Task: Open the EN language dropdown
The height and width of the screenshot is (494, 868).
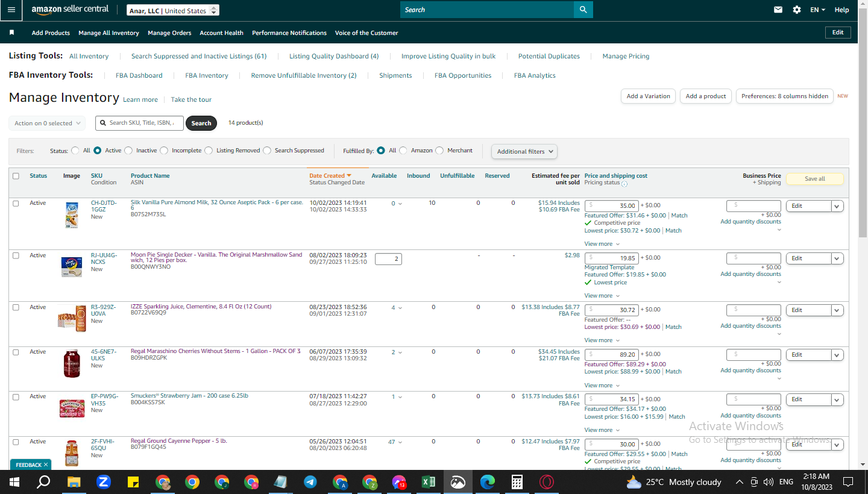Action: [x=817, y=10]
